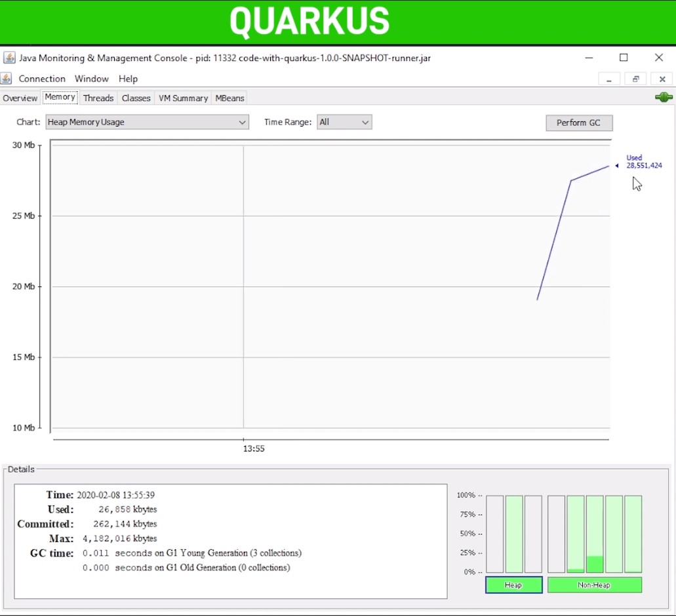Click the Committed value 262,144 kbytes
The image size is (676, 616).
(x=125, y=524)
